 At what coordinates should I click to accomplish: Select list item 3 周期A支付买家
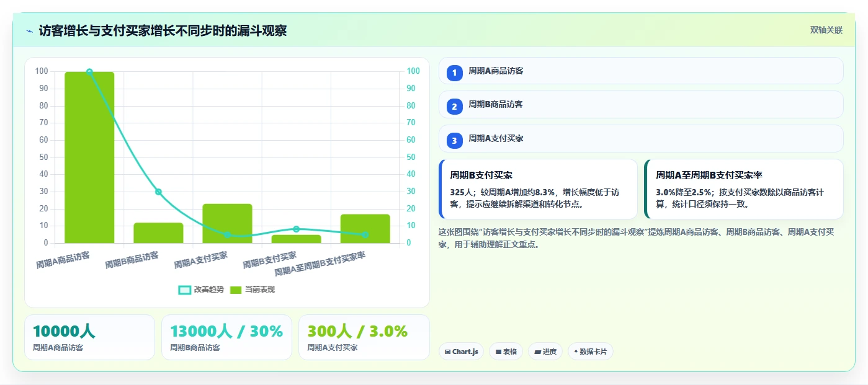pyautogui.click(x=641, y=139)
